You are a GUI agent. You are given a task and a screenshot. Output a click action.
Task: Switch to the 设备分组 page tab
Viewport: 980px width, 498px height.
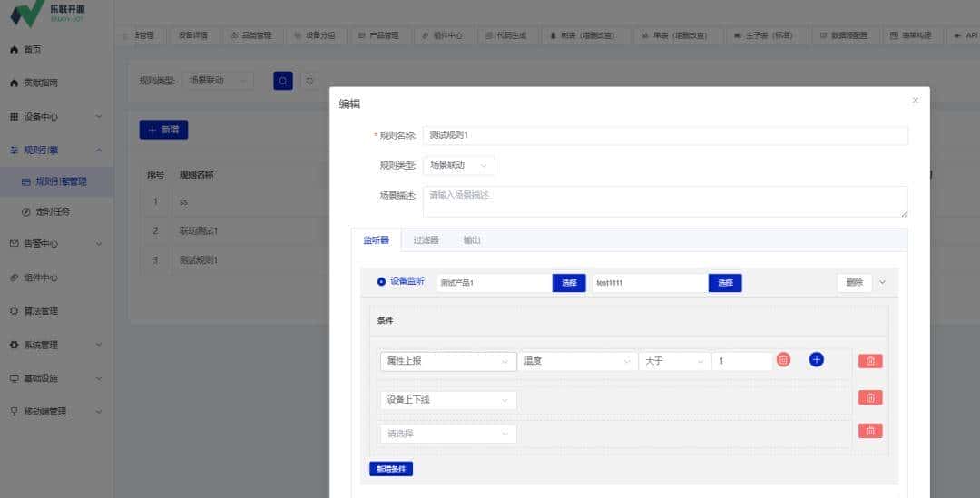coord(316,35)
